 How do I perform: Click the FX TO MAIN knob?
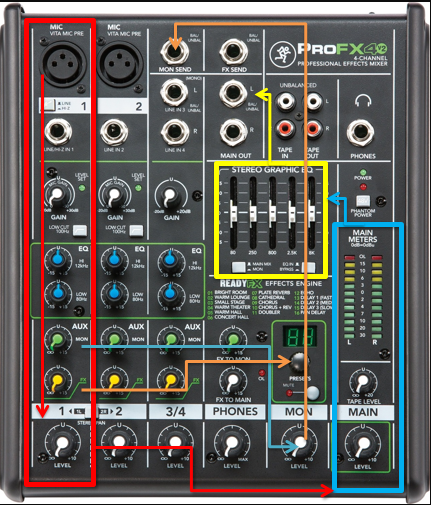[233, 380]
